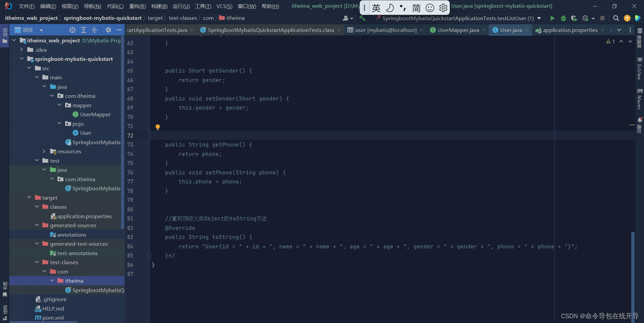
Task: Click the warning indicator showing 1 problem
Action: point(610,41)
